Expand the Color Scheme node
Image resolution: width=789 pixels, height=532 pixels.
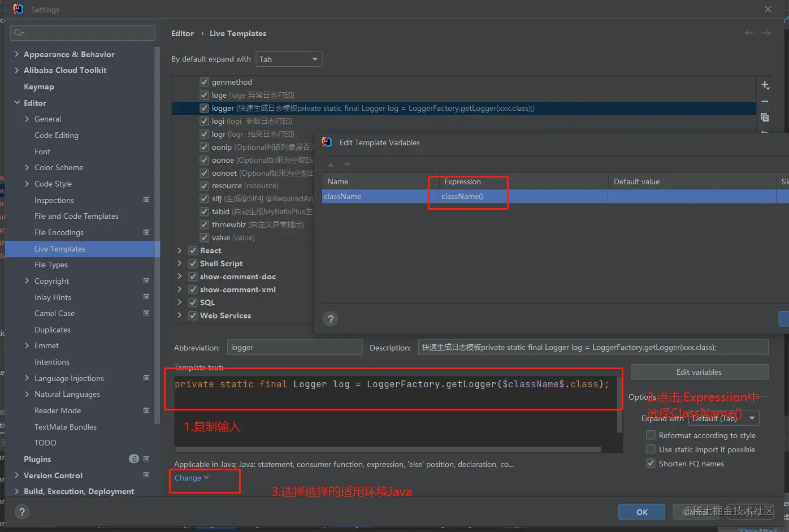tap(27, 167)
